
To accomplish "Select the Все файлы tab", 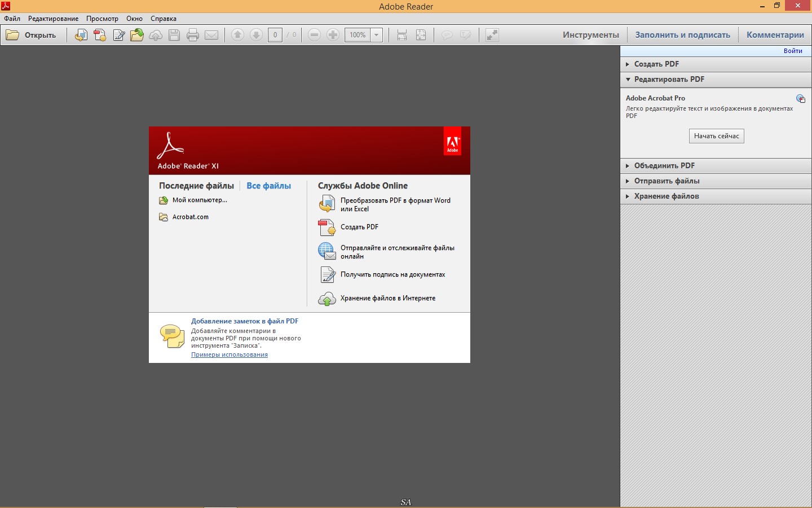I will [x=268, y=186].
